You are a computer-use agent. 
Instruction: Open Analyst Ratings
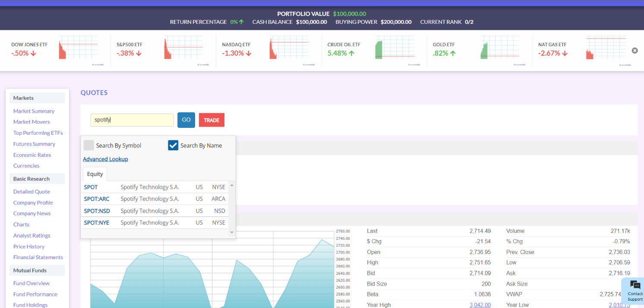pos(32,235)
